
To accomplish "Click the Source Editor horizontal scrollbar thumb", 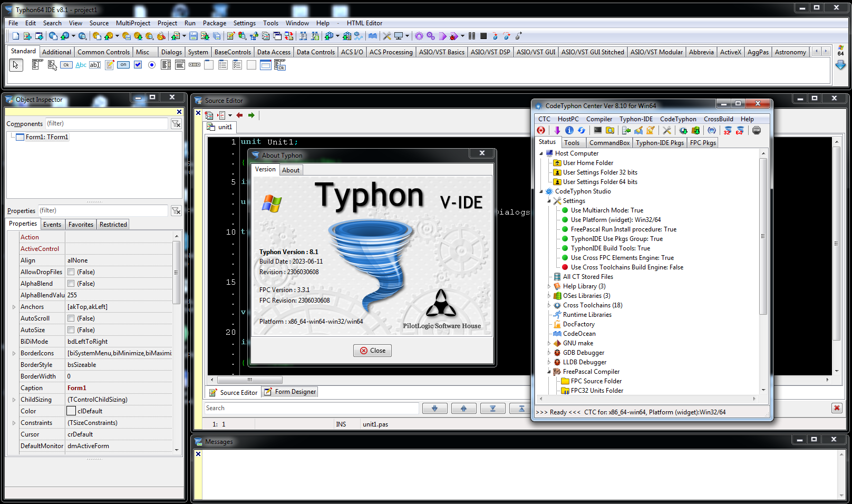I will [249, 380].
